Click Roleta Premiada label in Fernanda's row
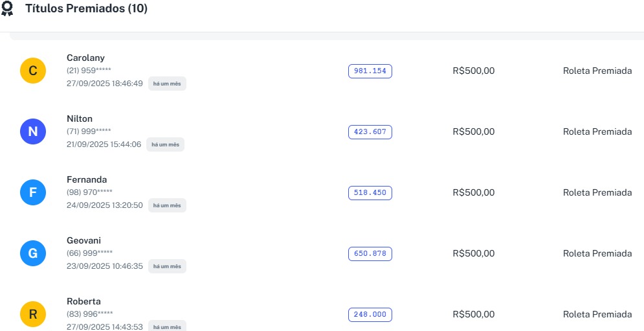The image size is (644, 331). (x=597, y=193)
